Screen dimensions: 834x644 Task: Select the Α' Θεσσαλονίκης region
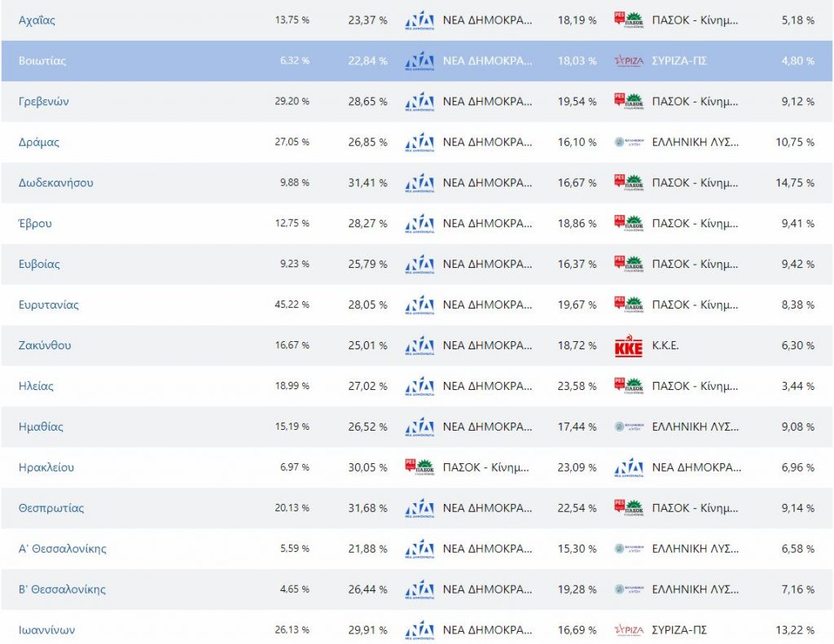tap(62, 549)
